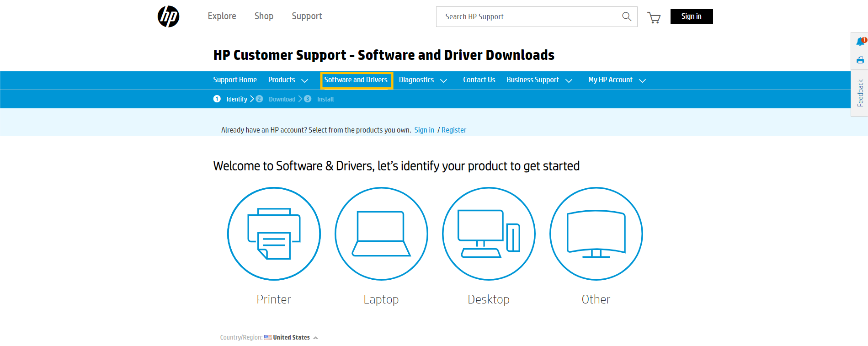Open Software and Drivers tab
This screenshot has width=868, height=346.
pos(356,80)
